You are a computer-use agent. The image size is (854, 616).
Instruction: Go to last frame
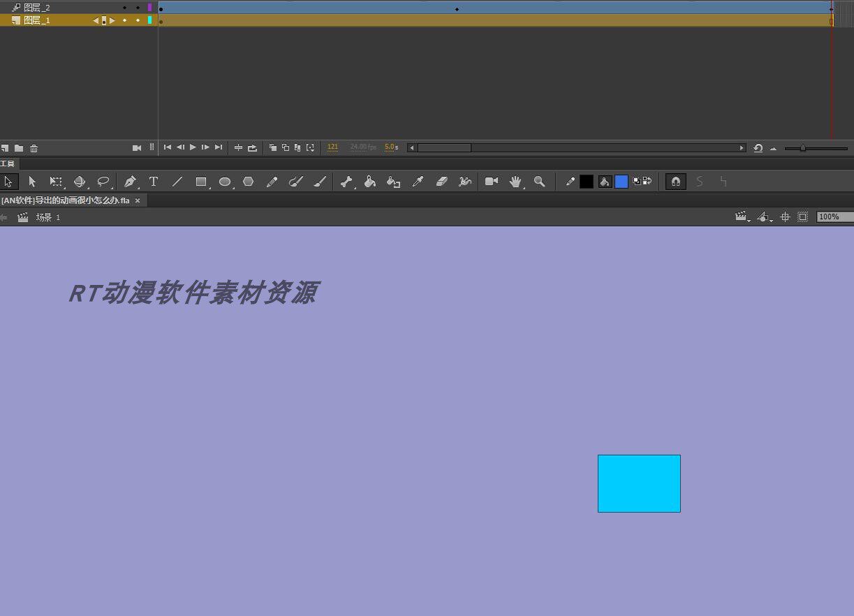[219, 147]
